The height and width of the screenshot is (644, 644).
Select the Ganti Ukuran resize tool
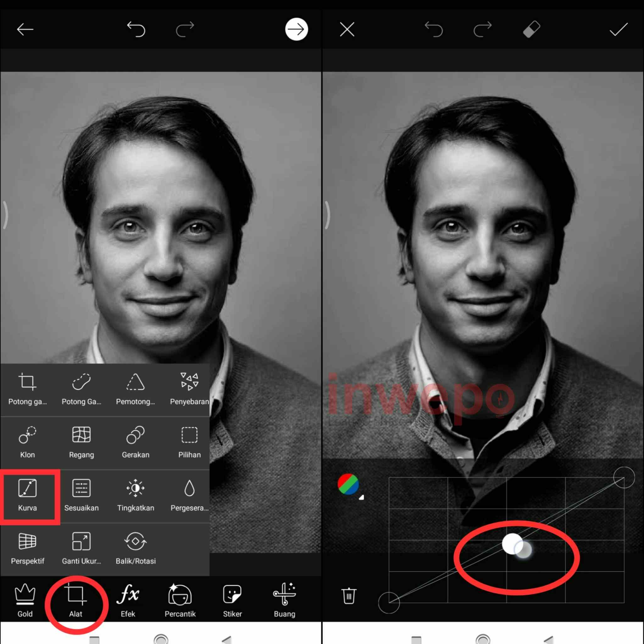[x=81, y=548]
